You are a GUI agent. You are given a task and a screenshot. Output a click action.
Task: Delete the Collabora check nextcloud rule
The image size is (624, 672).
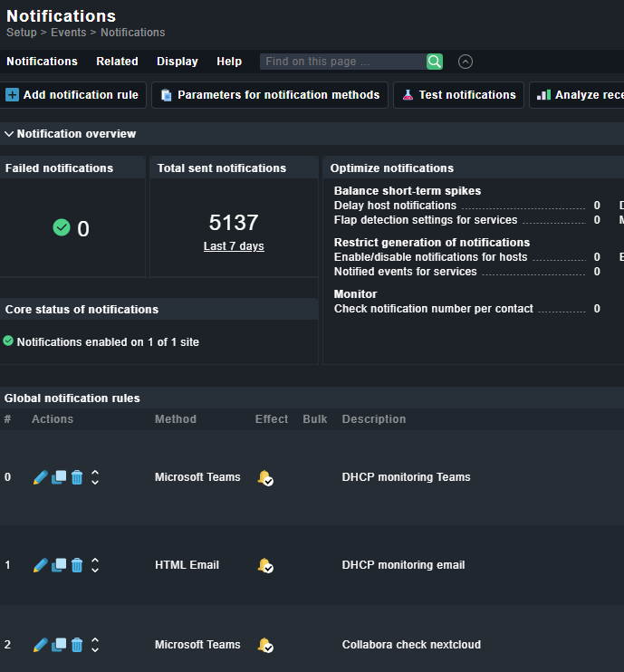[77, 645]
